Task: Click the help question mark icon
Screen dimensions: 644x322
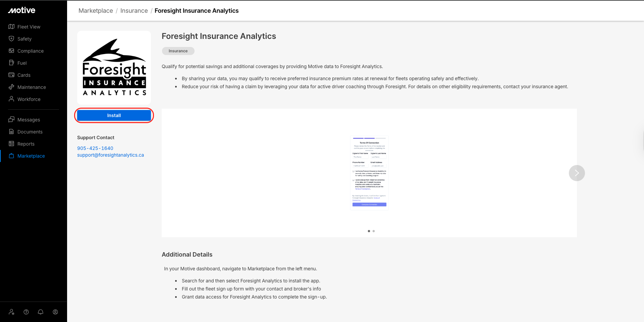Action: (x=26, y=312)
